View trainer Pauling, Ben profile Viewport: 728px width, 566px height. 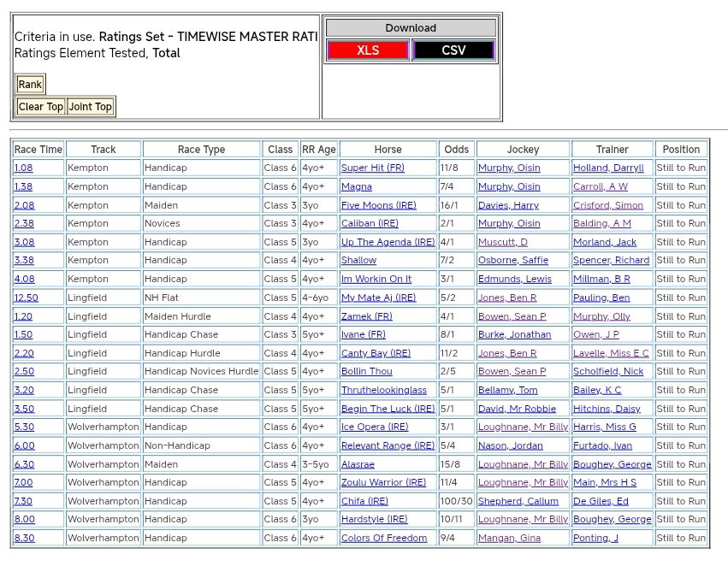click(601, 298)
